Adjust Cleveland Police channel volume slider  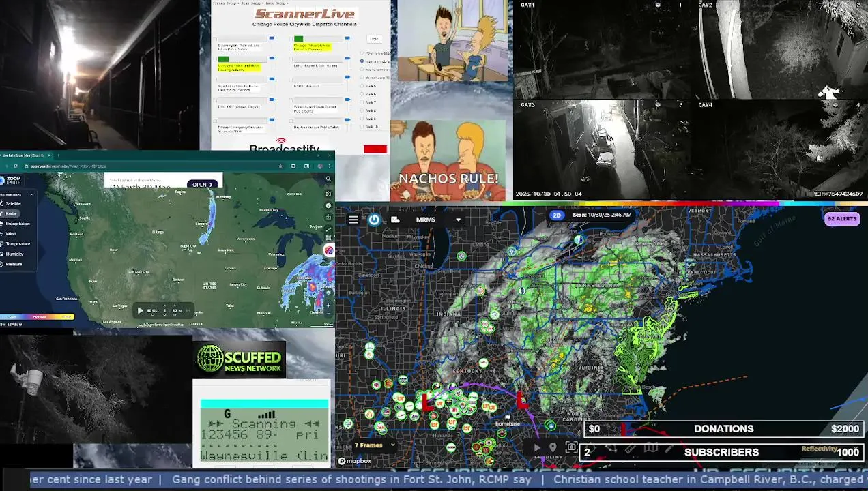point(272,59)
